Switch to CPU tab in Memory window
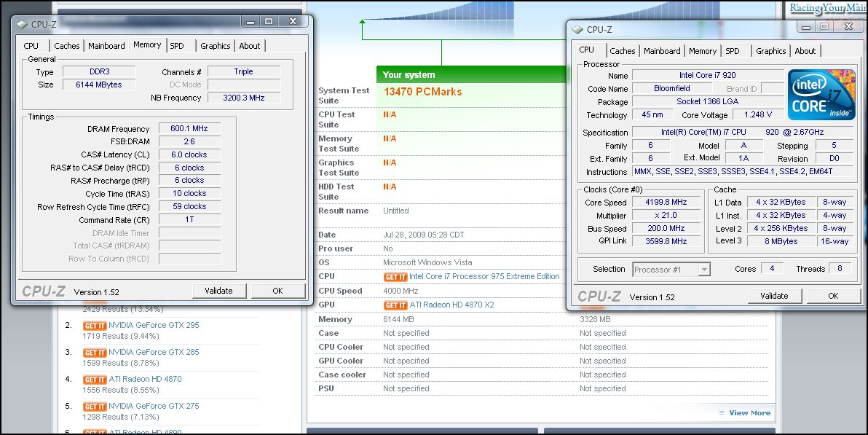 pos(31,46)
